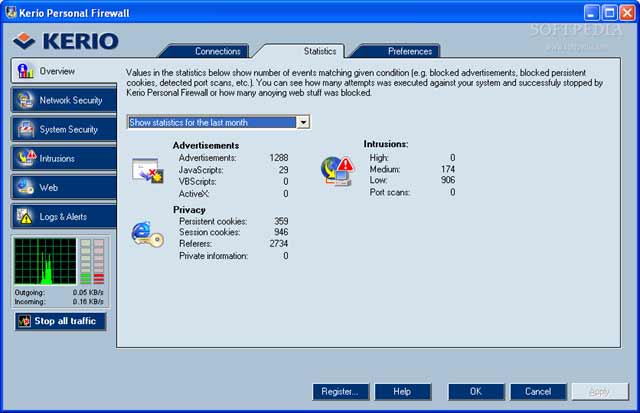The height and width of the screenshot is (413, 640).
Task: Click the Kerio logo icon
Action: click(x=24, y=41)
